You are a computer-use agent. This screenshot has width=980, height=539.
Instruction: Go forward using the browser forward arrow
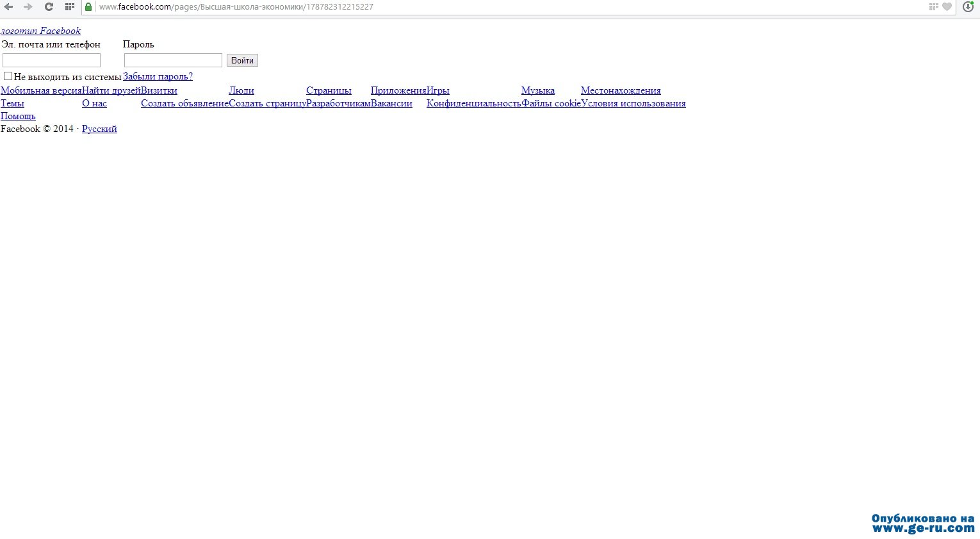pos(28,7)
